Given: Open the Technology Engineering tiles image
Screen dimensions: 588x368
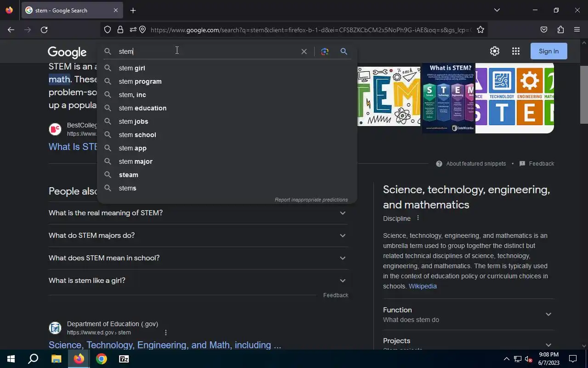Looking at the screenshot, I should pos(515,98).
